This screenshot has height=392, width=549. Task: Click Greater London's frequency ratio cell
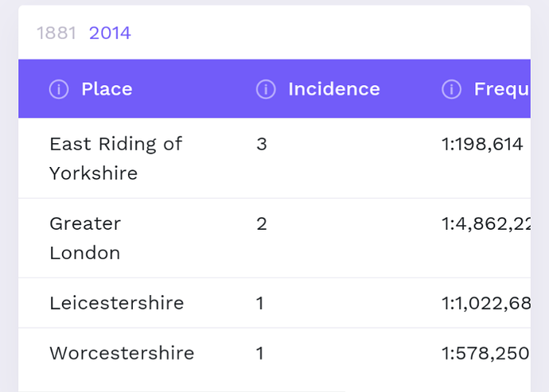click(485, 223)
